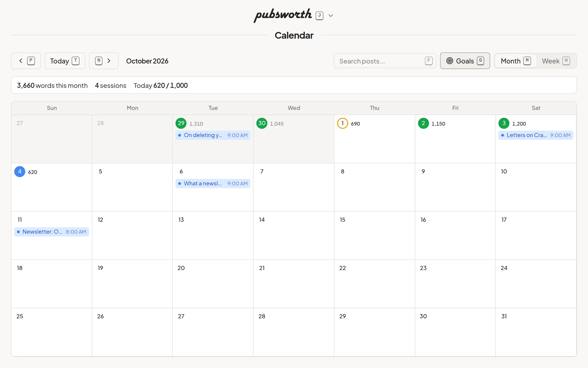The height and width of the screenshot is (368, 588).
Task: Click the '3,660 words this month' stat
Action: [x=52, y=85]
